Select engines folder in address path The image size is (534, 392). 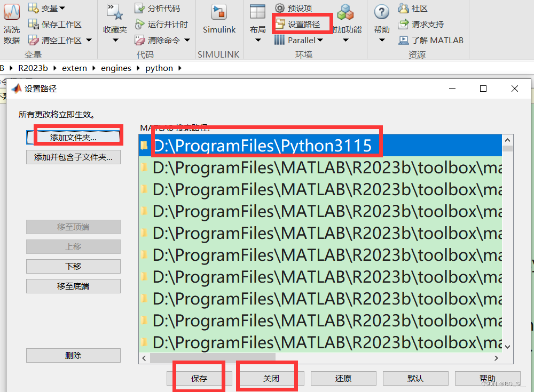tap(116, 68)
